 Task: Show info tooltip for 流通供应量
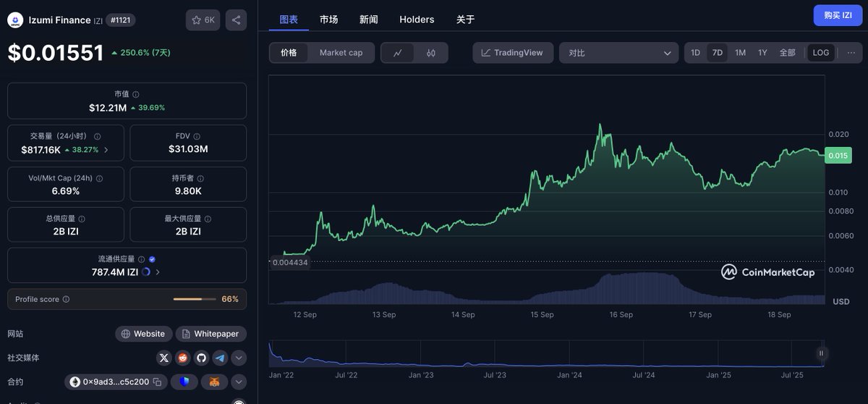coord(141,258)
